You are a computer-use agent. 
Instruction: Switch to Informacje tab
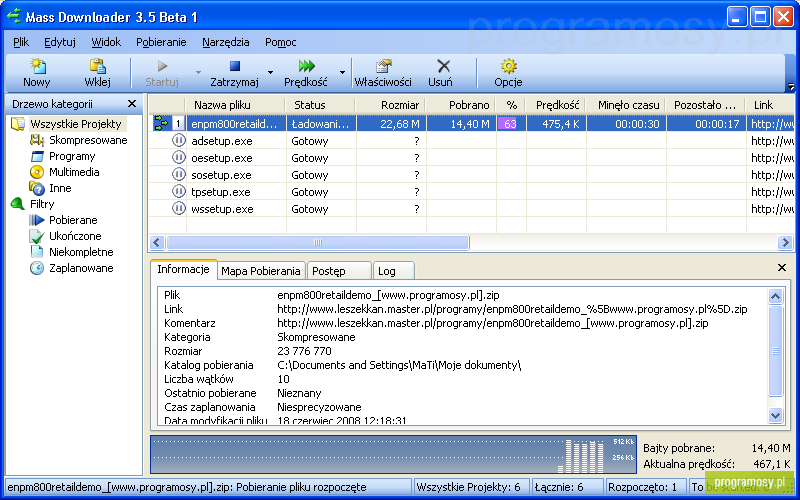pyautogui.click(x=183, y=269)
